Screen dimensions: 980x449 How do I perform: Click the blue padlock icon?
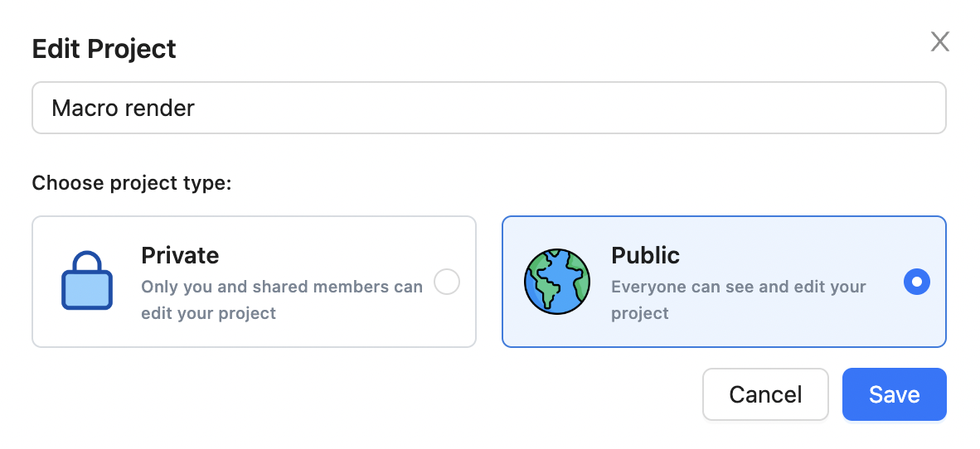(87, 282)
